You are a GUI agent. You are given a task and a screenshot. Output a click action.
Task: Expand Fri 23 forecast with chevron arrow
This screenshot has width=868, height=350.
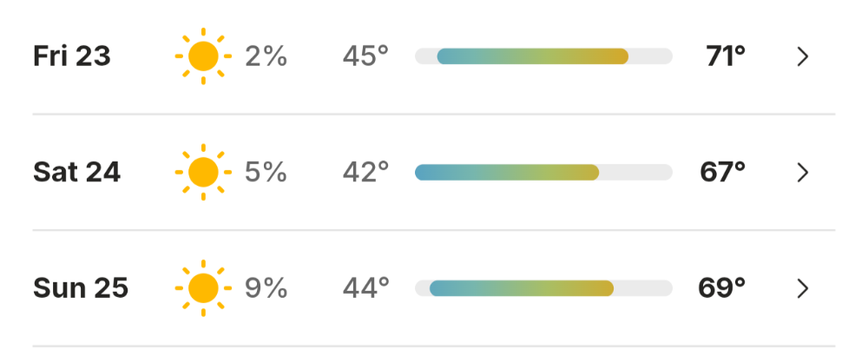click(x=803, y=56)
